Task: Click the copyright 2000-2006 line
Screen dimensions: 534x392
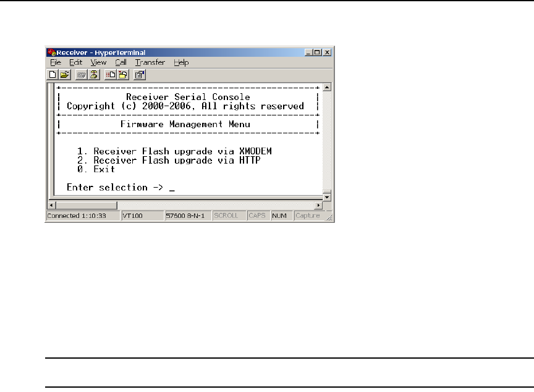Action: (x=185, y=106)
